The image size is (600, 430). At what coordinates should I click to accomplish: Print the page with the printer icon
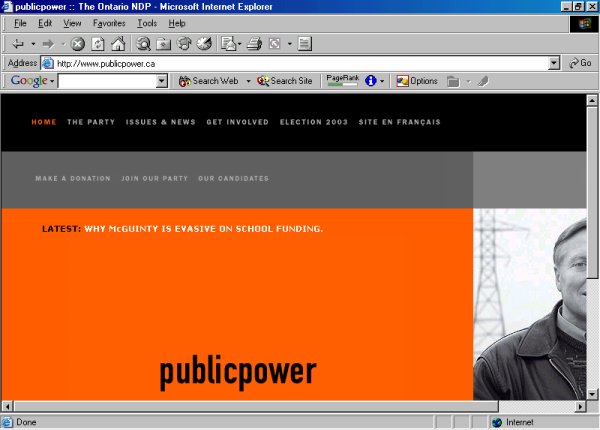coord(254,44)
